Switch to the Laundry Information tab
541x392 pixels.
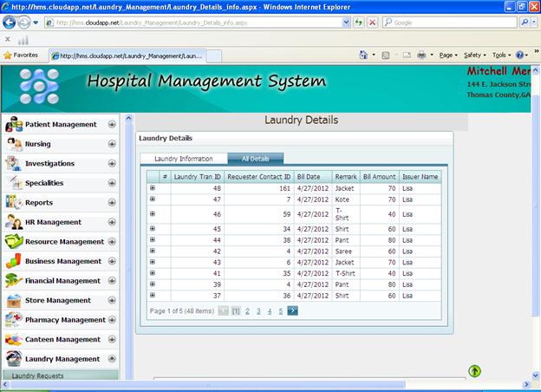pyautogui.click(x=184, y=159)
